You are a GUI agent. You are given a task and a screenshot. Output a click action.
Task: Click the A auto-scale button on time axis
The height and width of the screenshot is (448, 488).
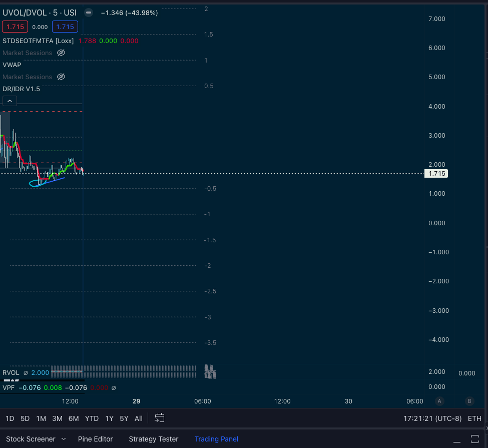(439, 401)
